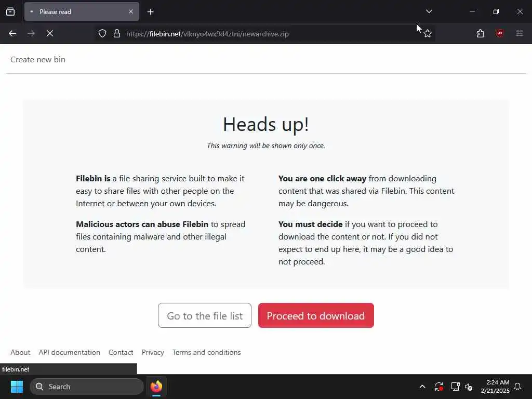Image resolution: width=532 pixels, height=399 pixels.
Task: Open the notifications bell icon
Action: point(517,387)
